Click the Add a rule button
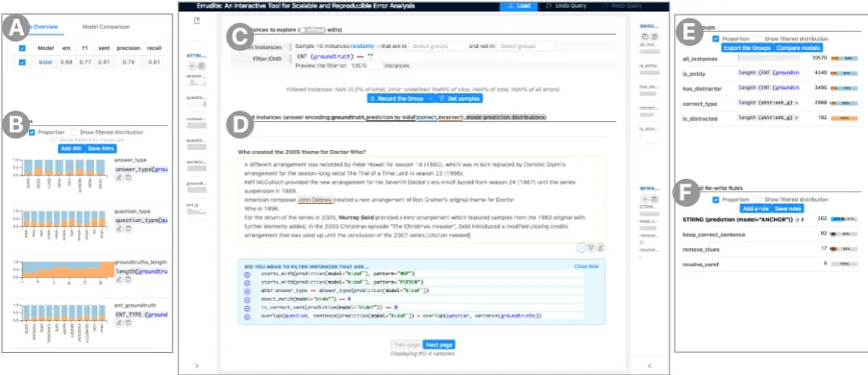 pyautogui.click(x=756, y=209)
